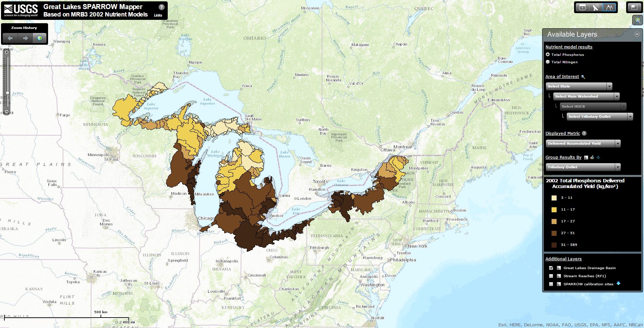This screenshot has height=328, width=644.
Task: Open the Links link in header
Action: 158,15
